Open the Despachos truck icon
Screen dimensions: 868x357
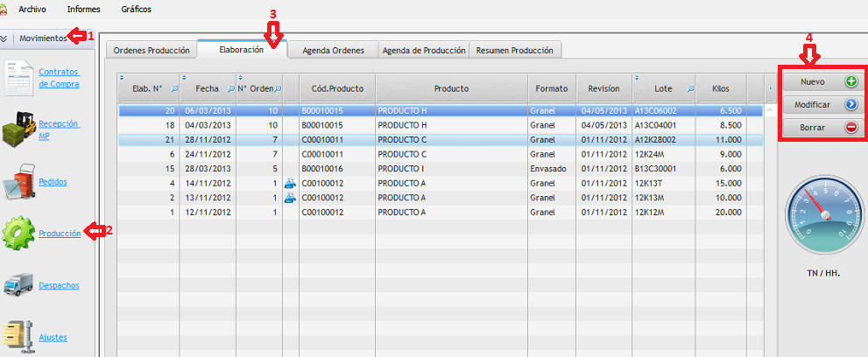coord(18,285)
